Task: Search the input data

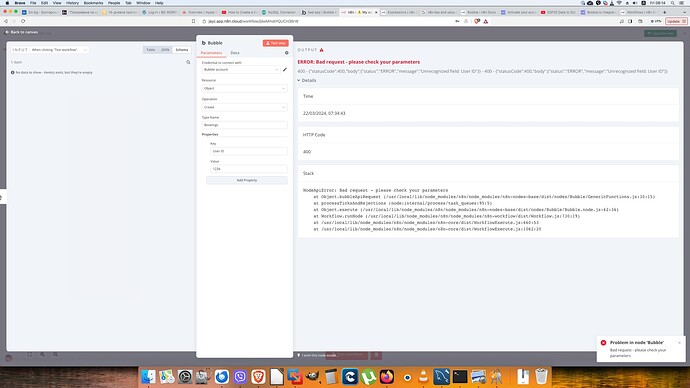Action: [x=188, y=62]
